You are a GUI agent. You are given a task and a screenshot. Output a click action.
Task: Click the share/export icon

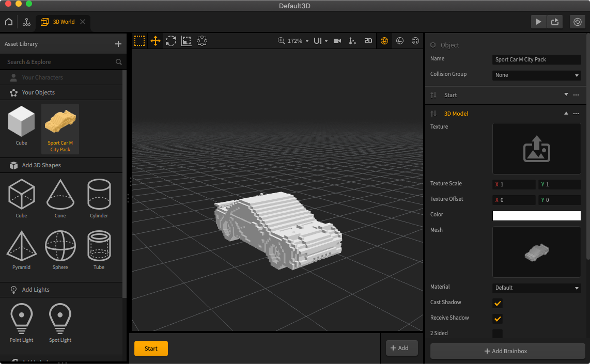tap(555, 22)
